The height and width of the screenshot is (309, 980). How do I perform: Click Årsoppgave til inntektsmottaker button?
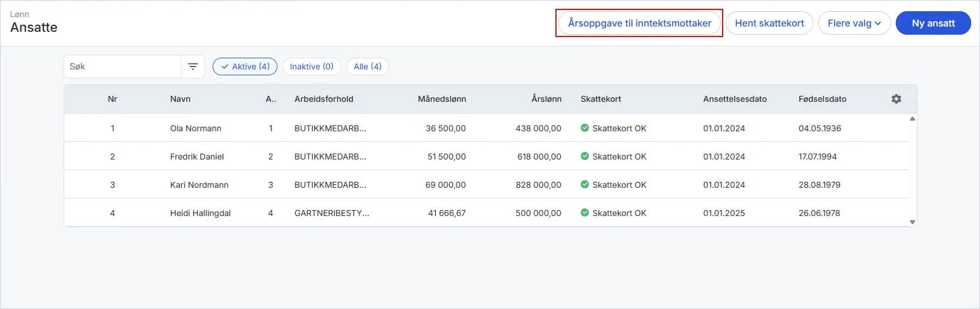(x=640, y=23)
